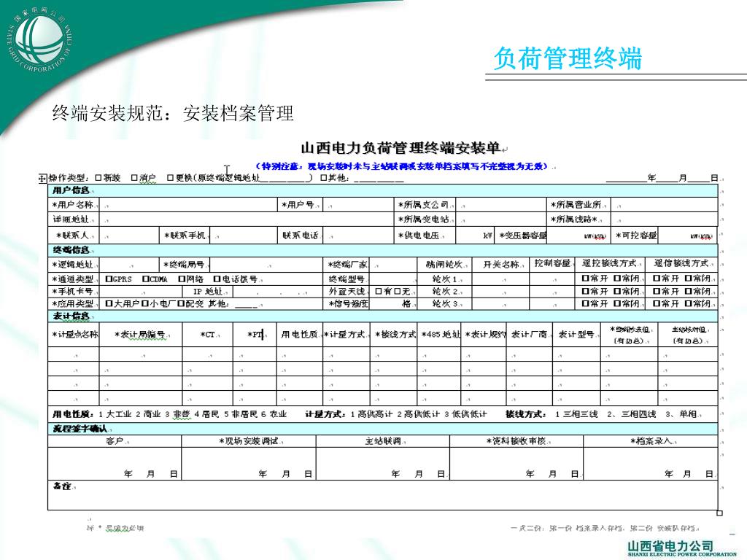Click the subtitle 终端安装规范:安装档案管理

(x=173, y=113)
